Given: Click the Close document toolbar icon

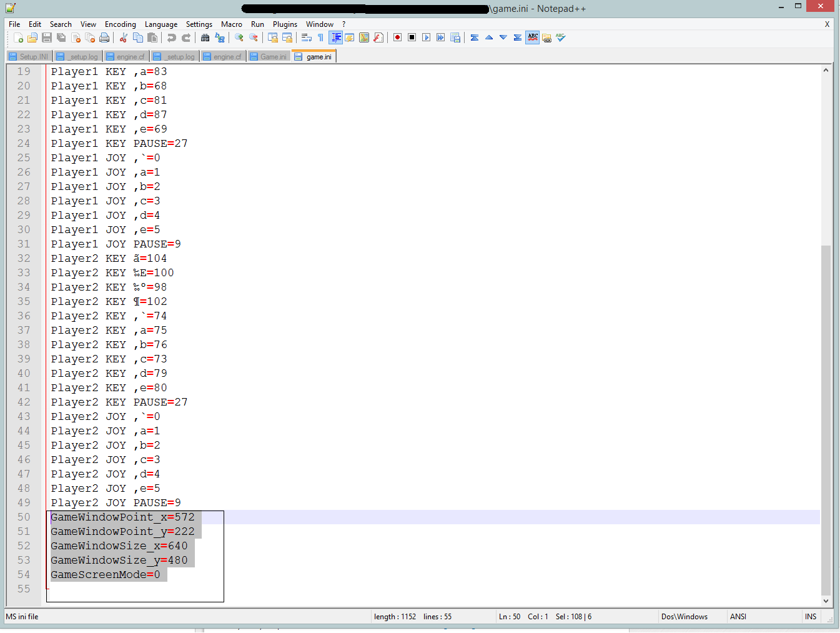Looking at the screenshot, I should coord(76,37).
